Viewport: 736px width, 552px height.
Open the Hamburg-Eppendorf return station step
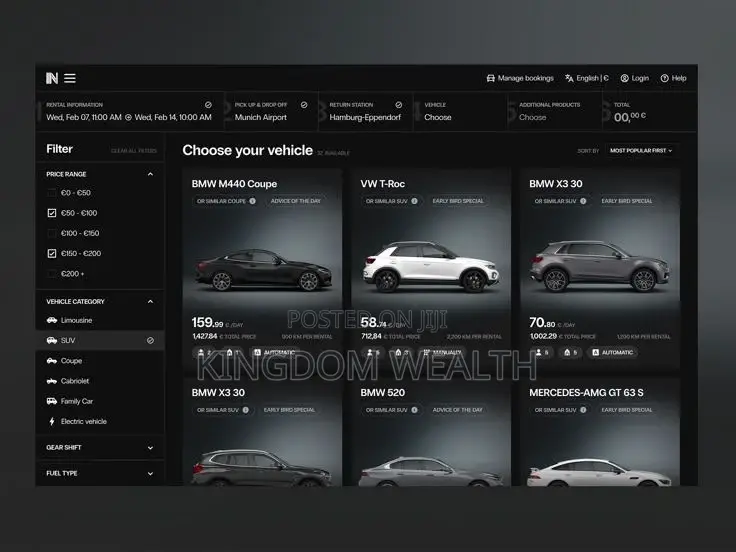[x=366, y=111]
